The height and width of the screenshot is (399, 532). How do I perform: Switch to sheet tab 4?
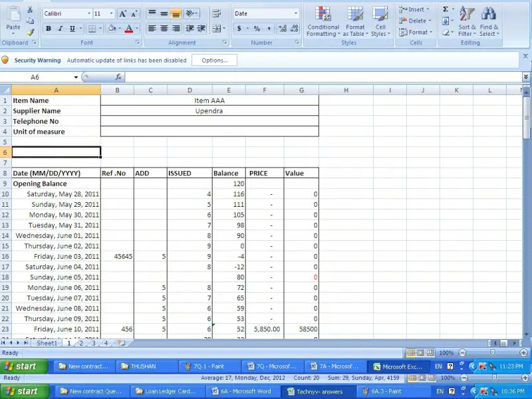tap(106, 343)
